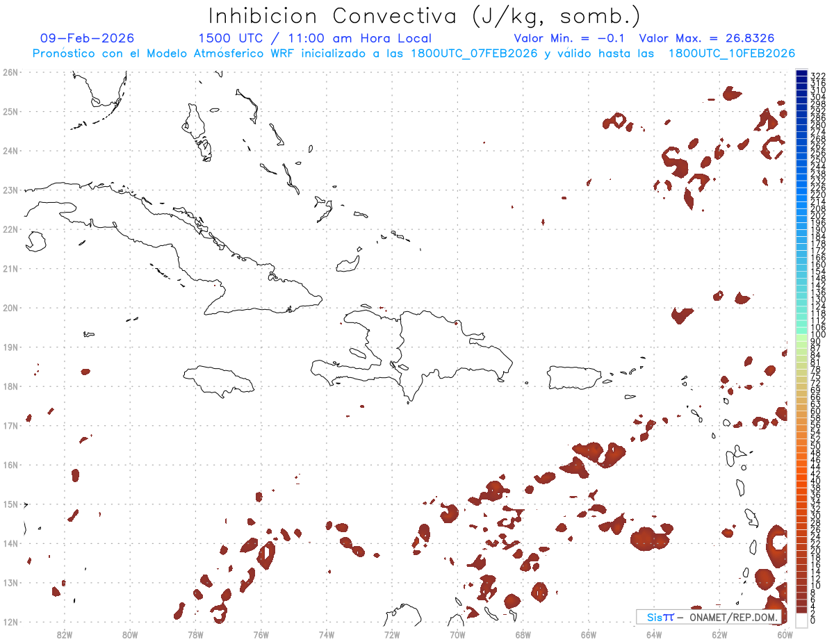Click the latitude label "18N"
The width and height of the screenshot is (834, 644).
click(10, 386)
